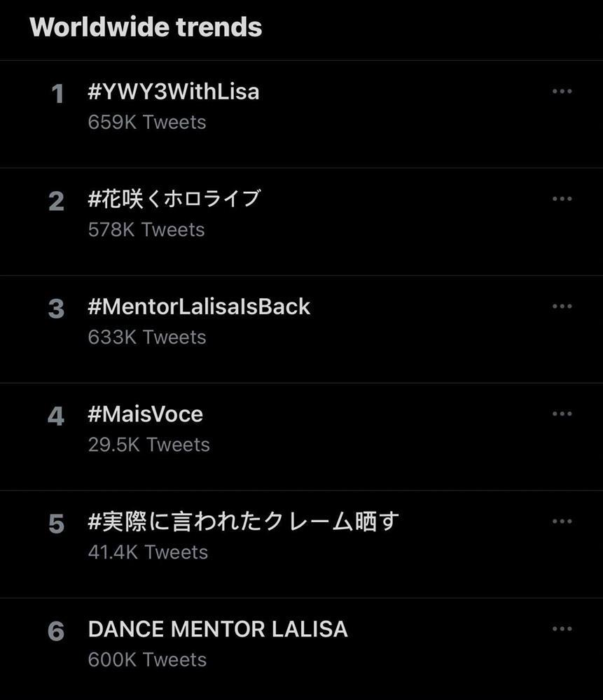Screen dimensions: 603x700
Task: Click the three-dot menu beside #MentorLalisaIsBack
Action: 562,307
